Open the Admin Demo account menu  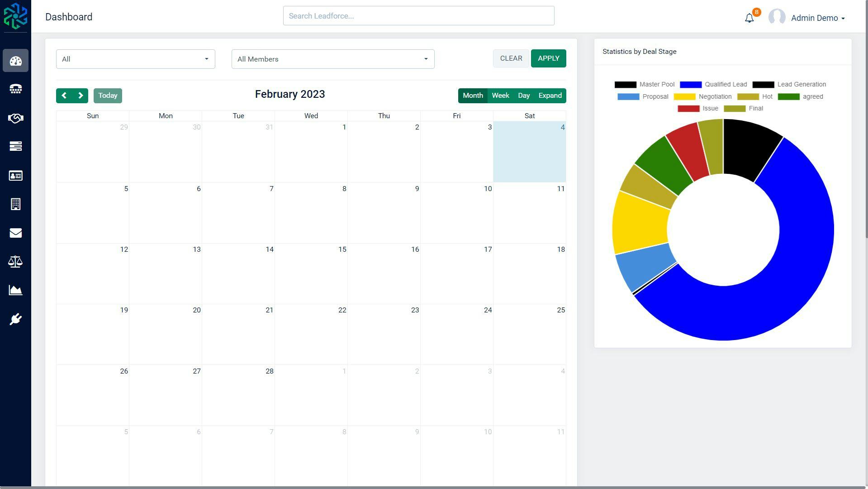click(x=817, y=18)
